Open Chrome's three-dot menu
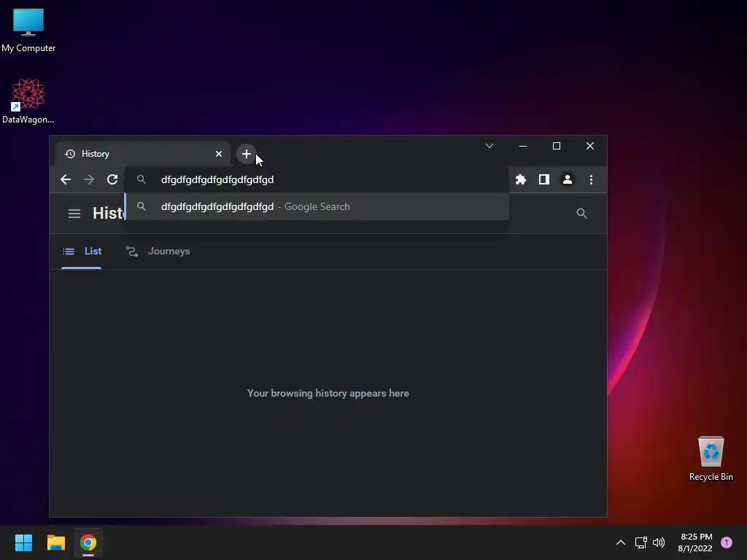This screenshot has height=560, width=747. (591, 179)
